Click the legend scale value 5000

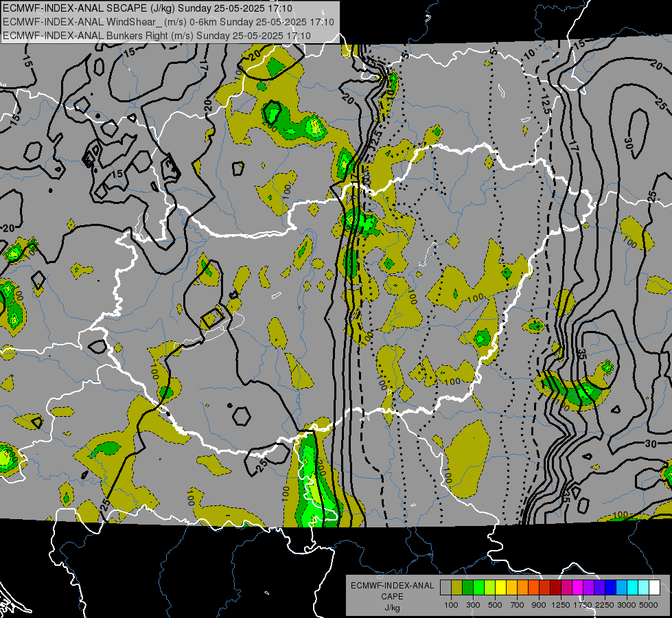click(649, 605)
